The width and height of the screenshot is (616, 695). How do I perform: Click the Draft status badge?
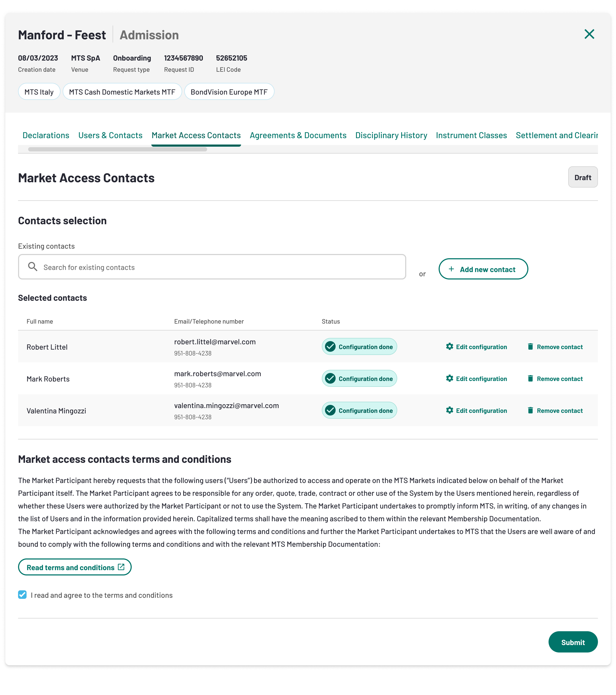coord(583,177)
